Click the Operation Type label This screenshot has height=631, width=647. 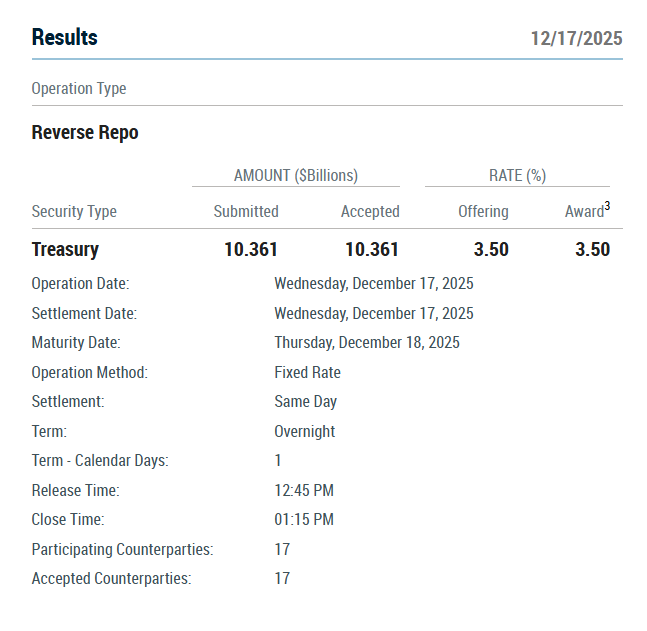click(79, 88)
